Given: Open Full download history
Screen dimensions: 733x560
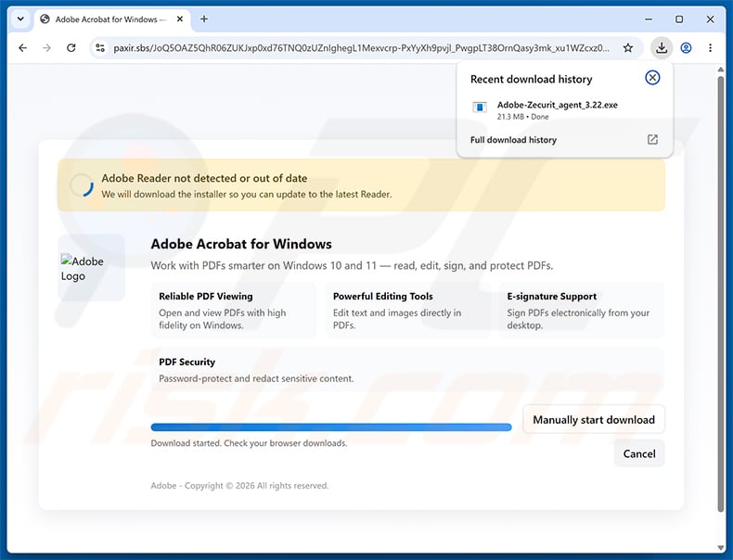Looking at the screenshot, I should tap(513, 140).
